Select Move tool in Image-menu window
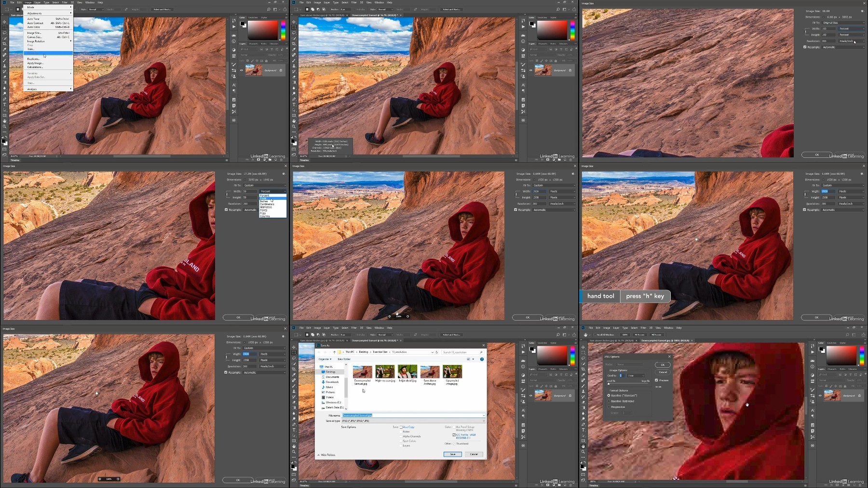This screenshot has height=488, width=868. pos(5,22)
